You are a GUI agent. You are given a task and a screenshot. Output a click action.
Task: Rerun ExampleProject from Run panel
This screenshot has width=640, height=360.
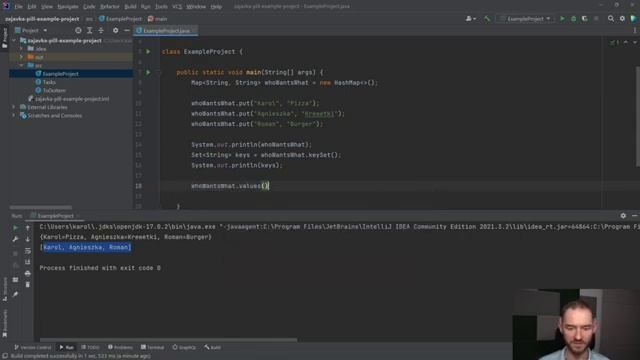(x=15, y=228)
